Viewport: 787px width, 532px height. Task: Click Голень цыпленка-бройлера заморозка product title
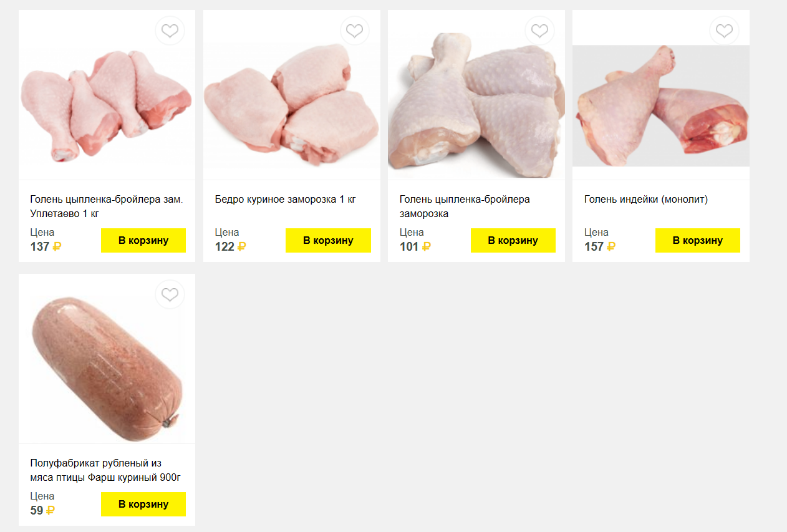465,206
